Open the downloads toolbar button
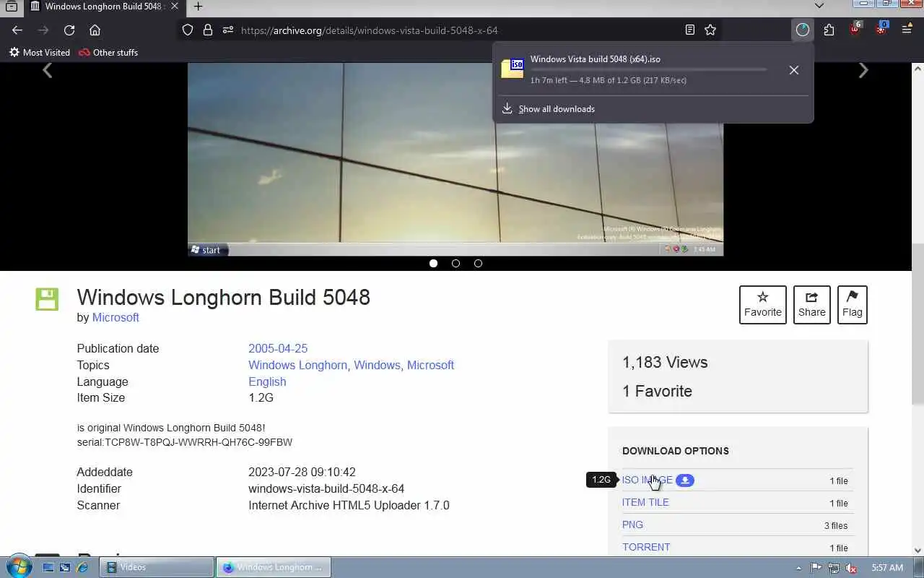The image size is (924, 578). [x=803, y=30]
